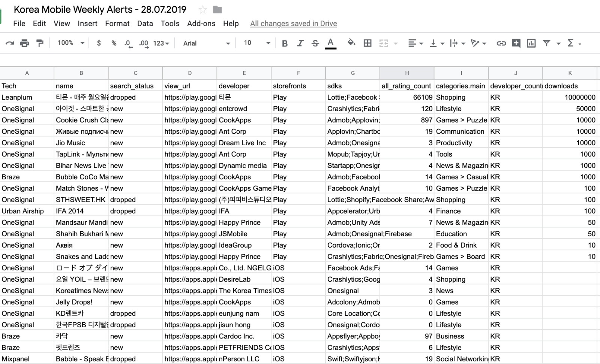Click the Insert comment icon
600x364 pixels.
click(x=516, y=43)
